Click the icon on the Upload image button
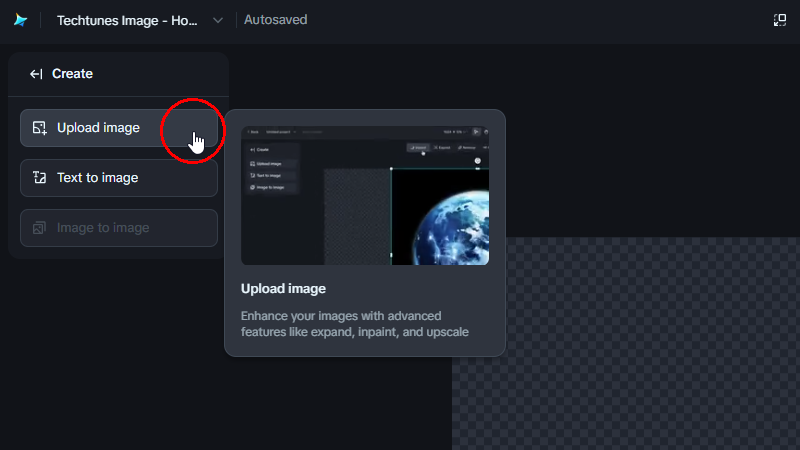This screenshot has width=800, height=450. point(40,128)
